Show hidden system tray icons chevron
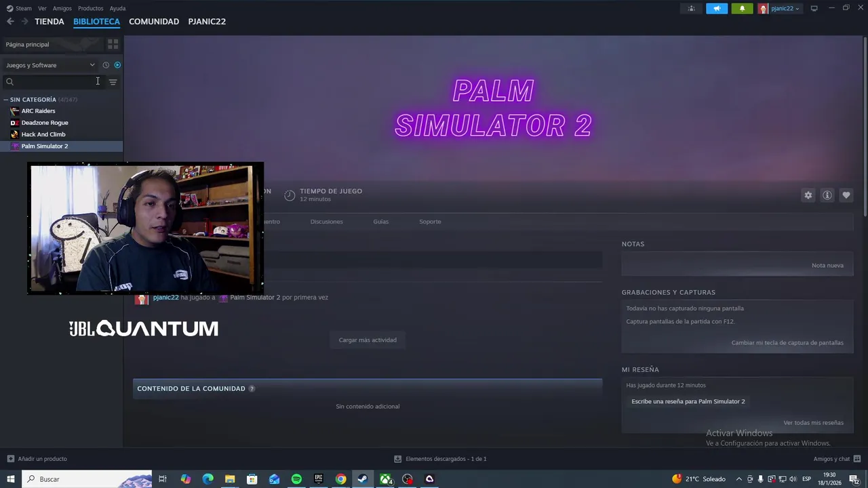 coord(738,479)
